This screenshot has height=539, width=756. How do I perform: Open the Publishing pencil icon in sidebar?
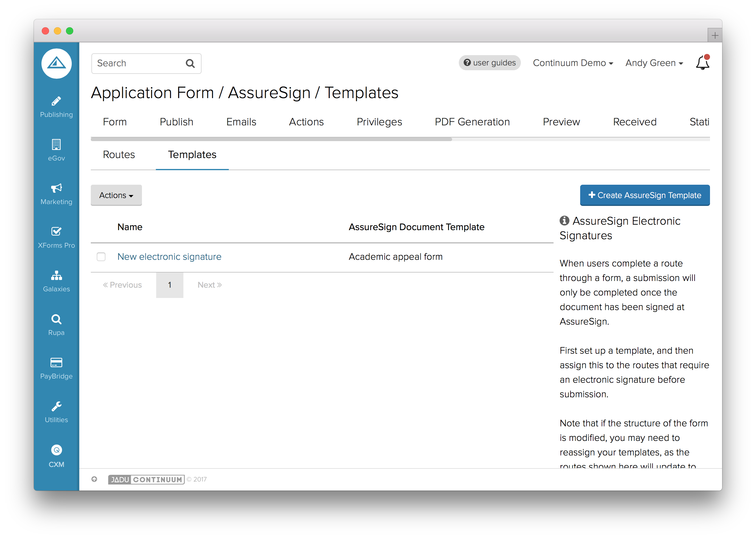coord(56,101)
